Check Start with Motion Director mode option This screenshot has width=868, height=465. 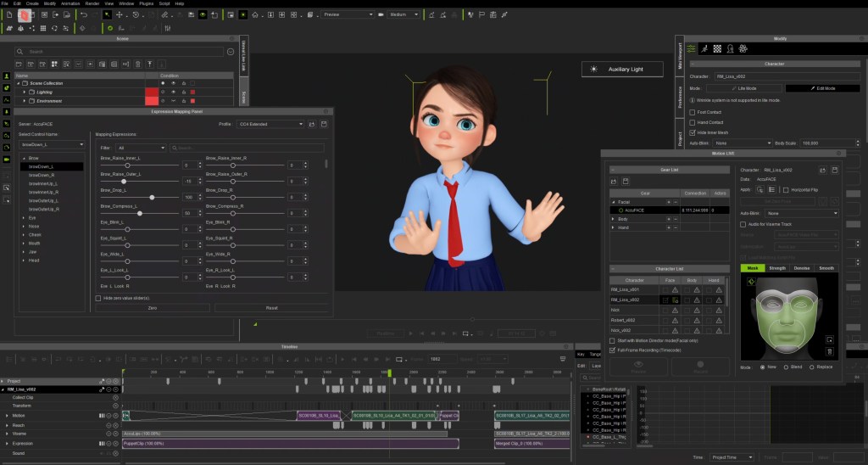point(612,341)
